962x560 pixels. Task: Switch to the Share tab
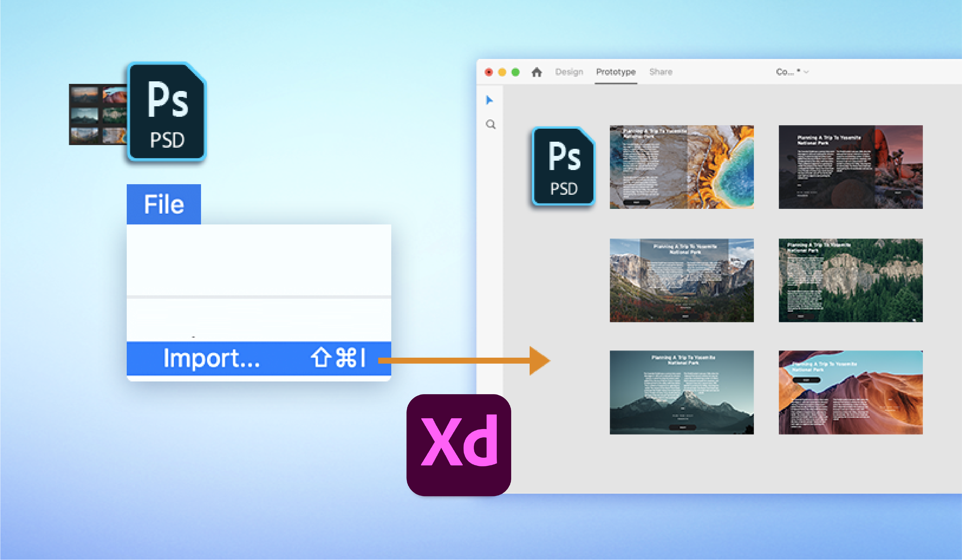[x=661, y=72]
